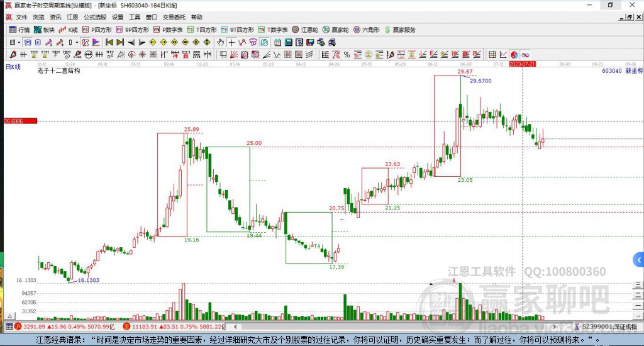
Task: Click the highlighted date 2023-07-21 marker
Action: [x=523, y=64]
